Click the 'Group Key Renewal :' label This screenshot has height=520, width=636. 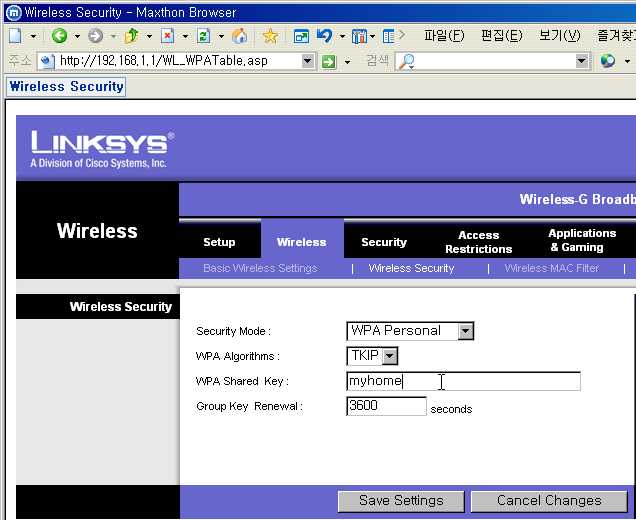click(249, 406)
